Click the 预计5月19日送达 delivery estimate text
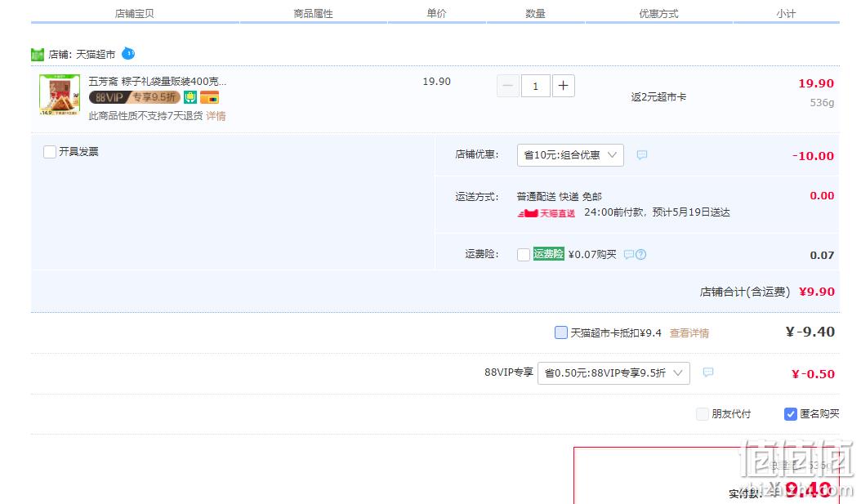 tap(691, 212)
